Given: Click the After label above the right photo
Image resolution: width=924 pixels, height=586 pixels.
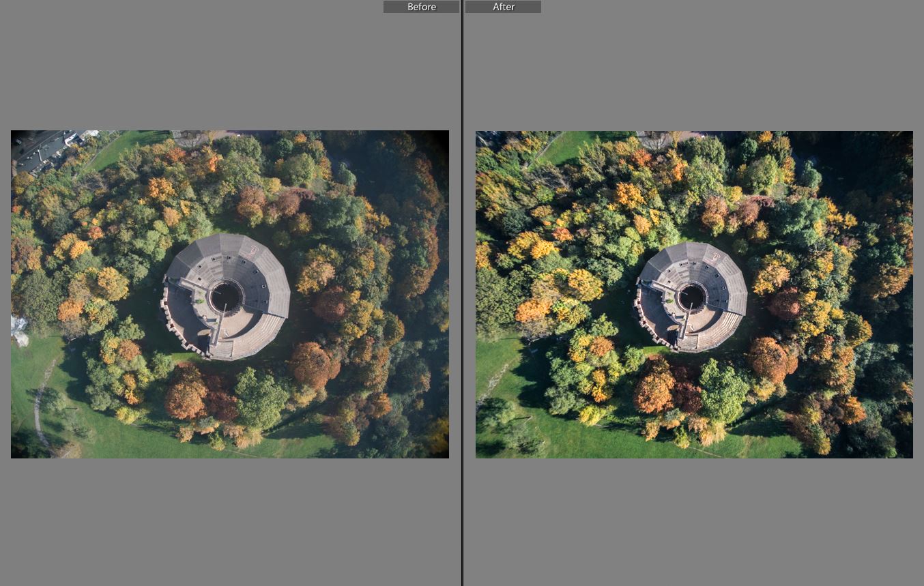Looking at the screenshot, I should (504, 7).
